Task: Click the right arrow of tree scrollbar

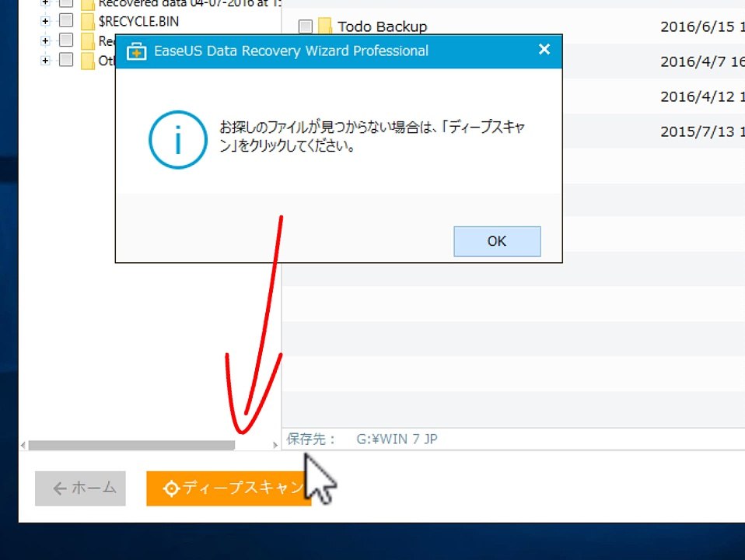Action: (x=275, y=445)
